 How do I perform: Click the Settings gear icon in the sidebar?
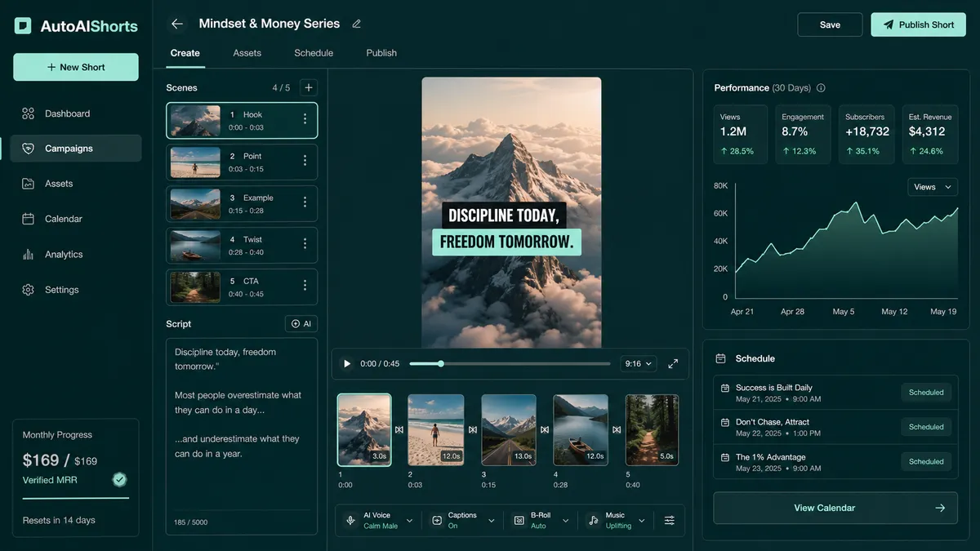(29, 290)
